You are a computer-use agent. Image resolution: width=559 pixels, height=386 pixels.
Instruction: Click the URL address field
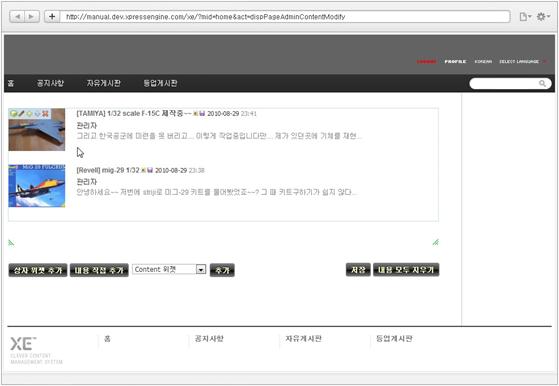tap(285, 16)
